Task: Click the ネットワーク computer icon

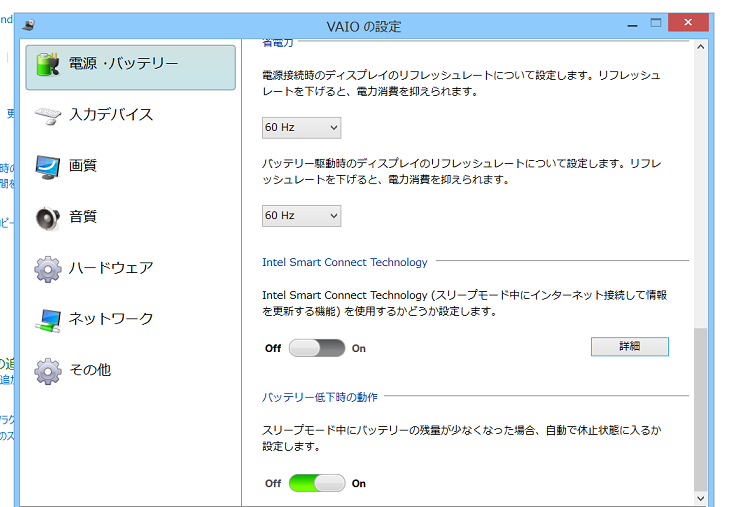Action: click(47, 320)
